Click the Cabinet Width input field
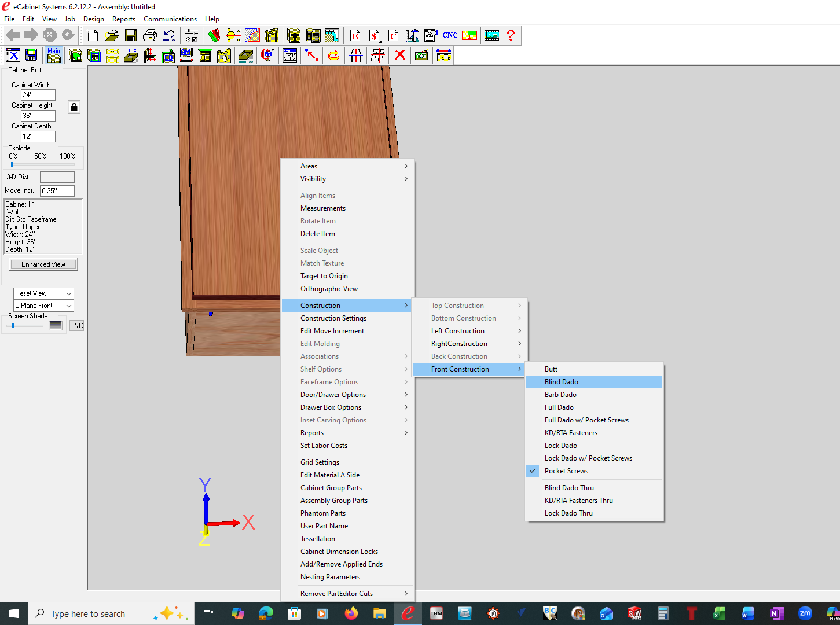This screenshot has width=840, height=625. (38, 95)
